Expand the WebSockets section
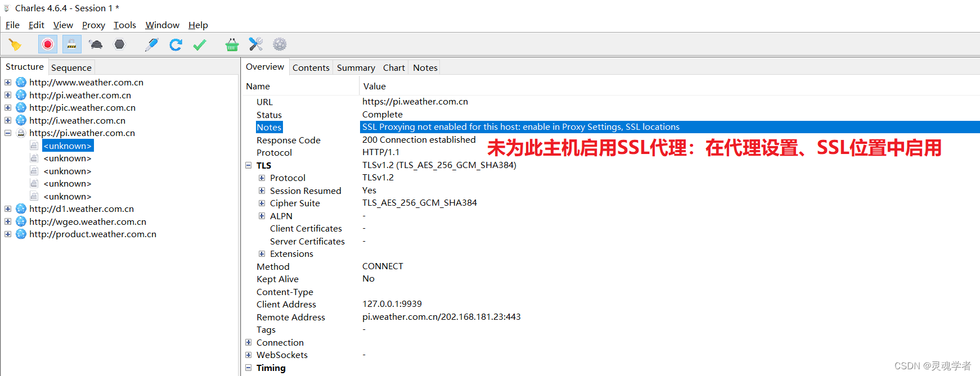980x376 pixels. 249,355
